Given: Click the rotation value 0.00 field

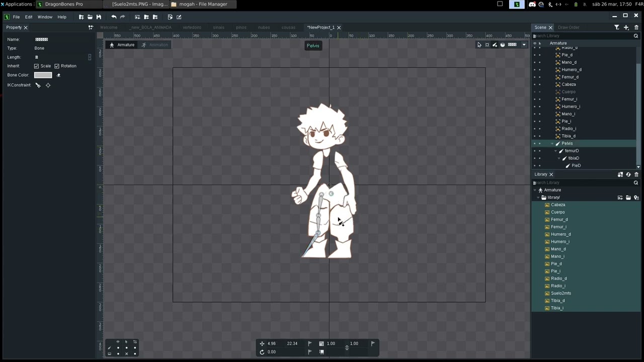Looking at the screenshot, I should 272,352.
